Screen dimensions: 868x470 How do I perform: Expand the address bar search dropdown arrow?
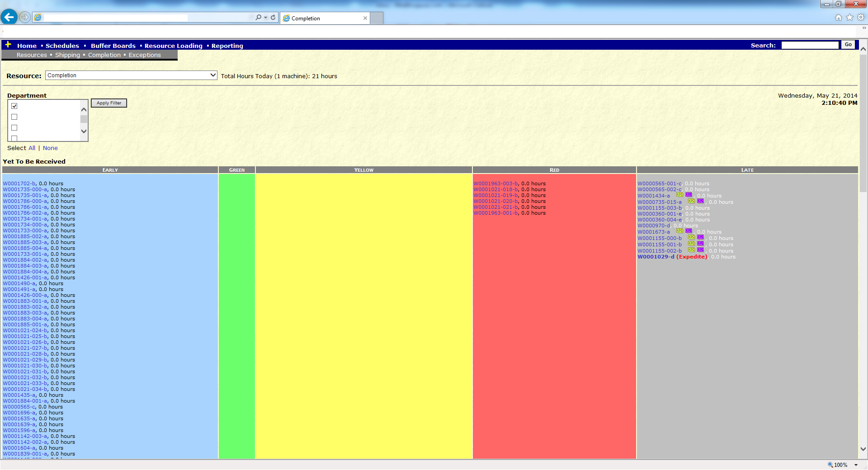(x=265, y=18)
